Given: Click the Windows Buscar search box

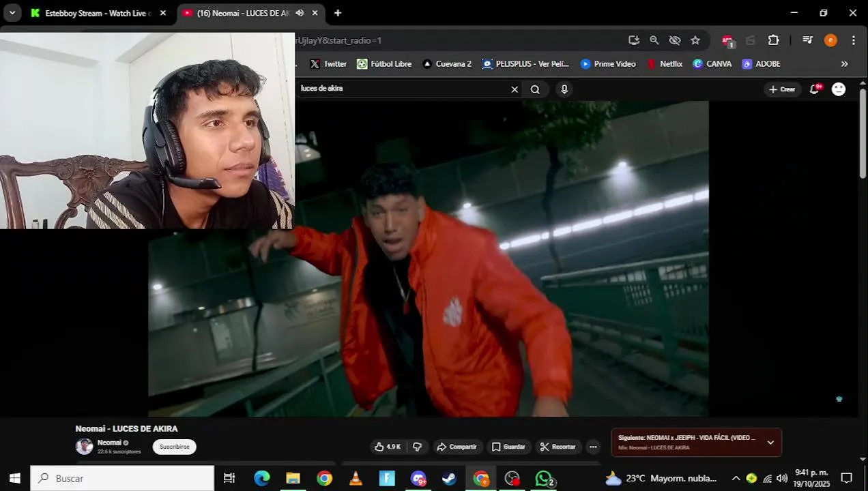Looking at the screenshot, I should pyautogui.click(x=122, y=478).
